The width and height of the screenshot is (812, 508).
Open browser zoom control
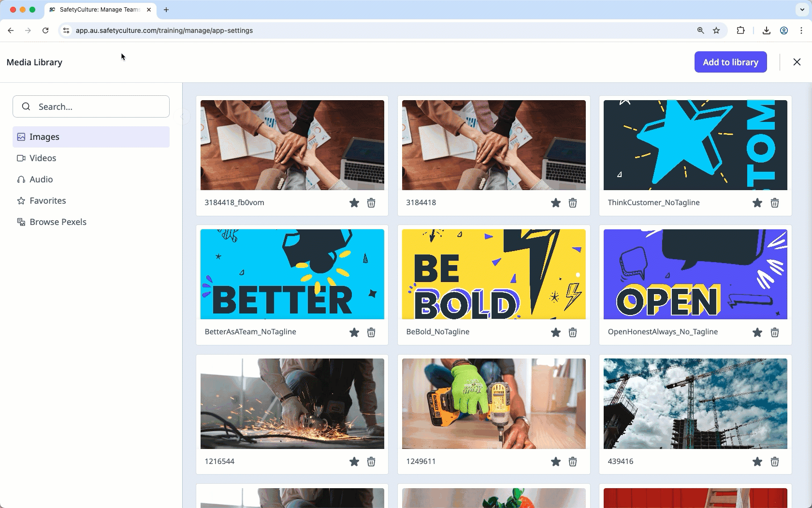pos(700,30)
